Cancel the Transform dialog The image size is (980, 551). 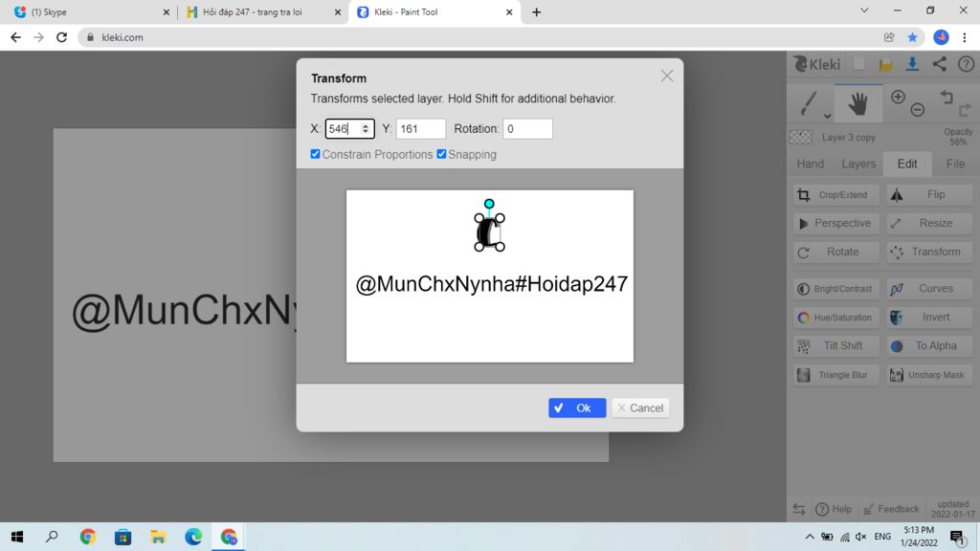pos(640,408)
